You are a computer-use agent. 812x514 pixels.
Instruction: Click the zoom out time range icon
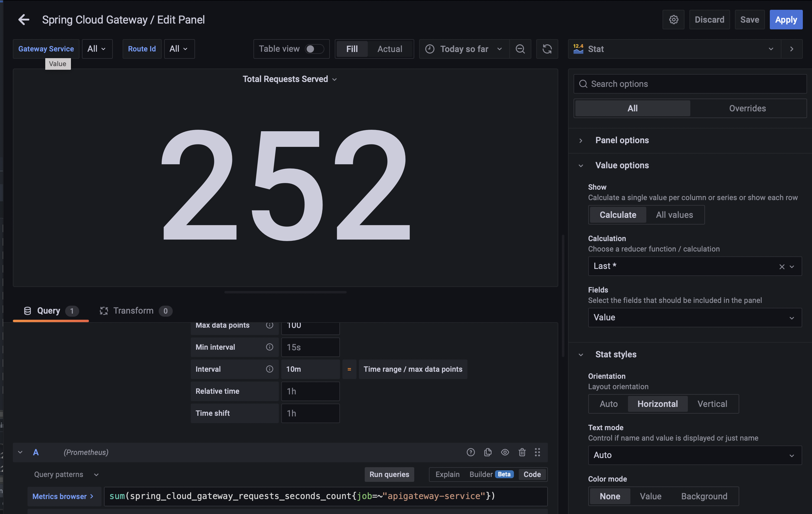[520, 49]
